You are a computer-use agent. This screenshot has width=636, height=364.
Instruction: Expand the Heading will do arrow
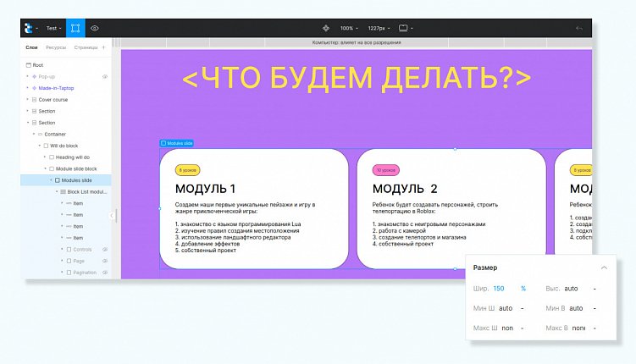45,157
